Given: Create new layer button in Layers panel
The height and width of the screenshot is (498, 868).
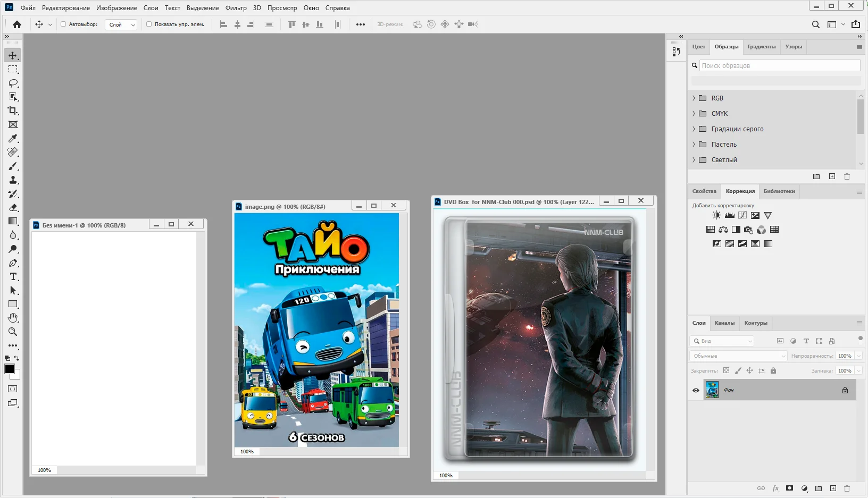Looking at the screenshot, I should pyautogui.click(x=833, y=488).
